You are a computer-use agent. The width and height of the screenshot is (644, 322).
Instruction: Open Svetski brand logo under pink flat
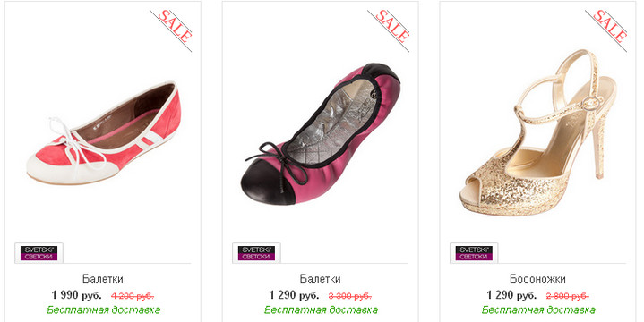click(257, 253)
